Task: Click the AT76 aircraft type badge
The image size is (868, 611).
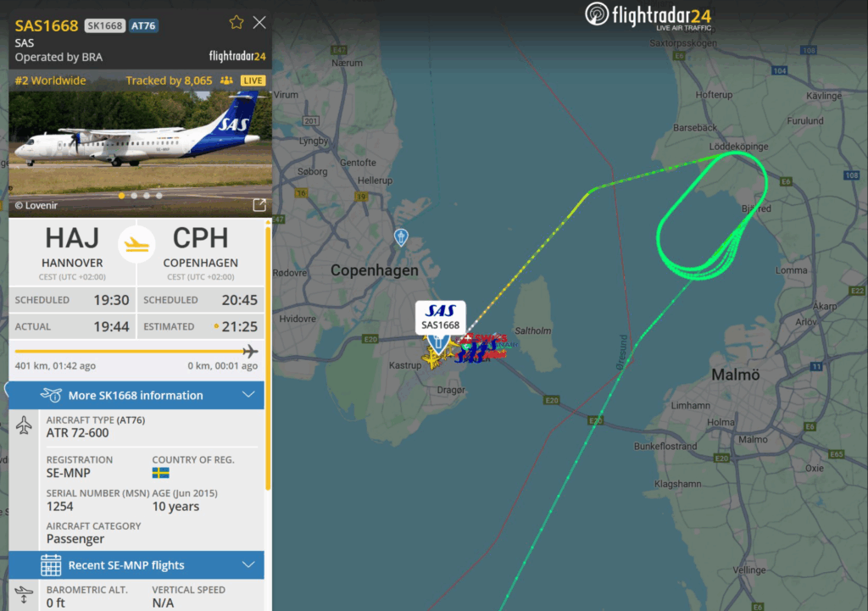Action: (x=143, y=25)
